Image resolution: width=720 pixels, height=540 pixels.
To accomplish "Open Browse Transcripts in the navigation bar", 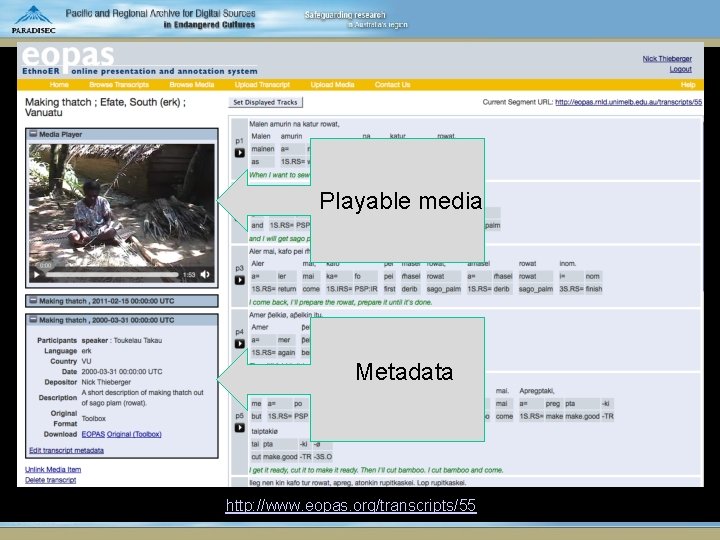I will tap(119, 84).
